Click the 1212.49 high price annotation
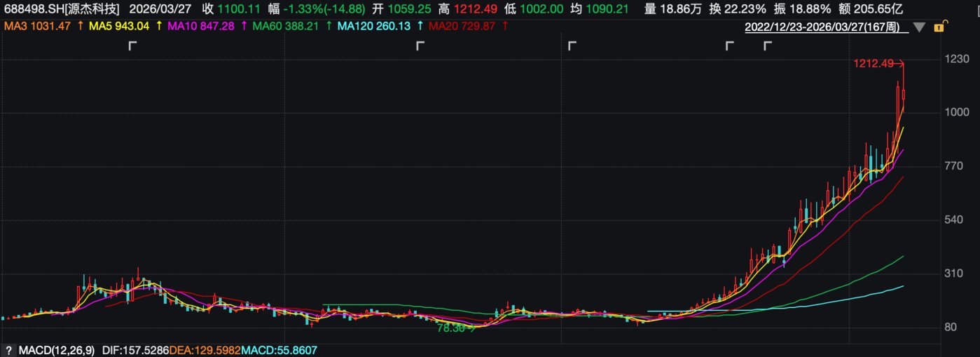This screenshot has height=357, width=980. pyautogui.click(x=873, y=64)
